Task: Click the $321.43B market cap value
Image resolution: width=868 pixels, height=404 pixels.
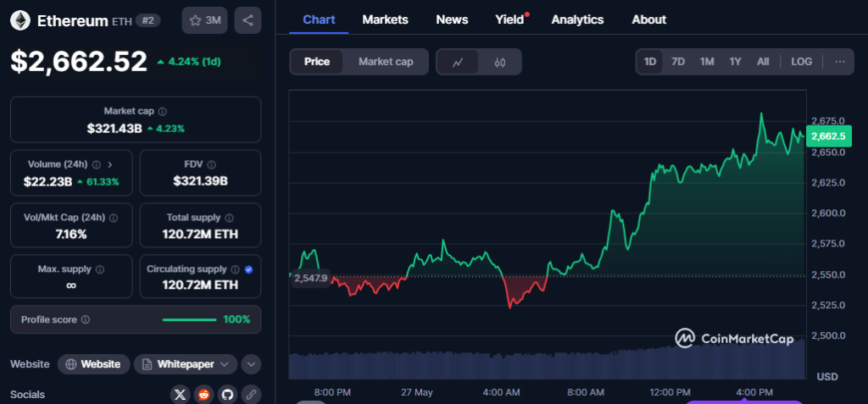Action: click(114, 129)
